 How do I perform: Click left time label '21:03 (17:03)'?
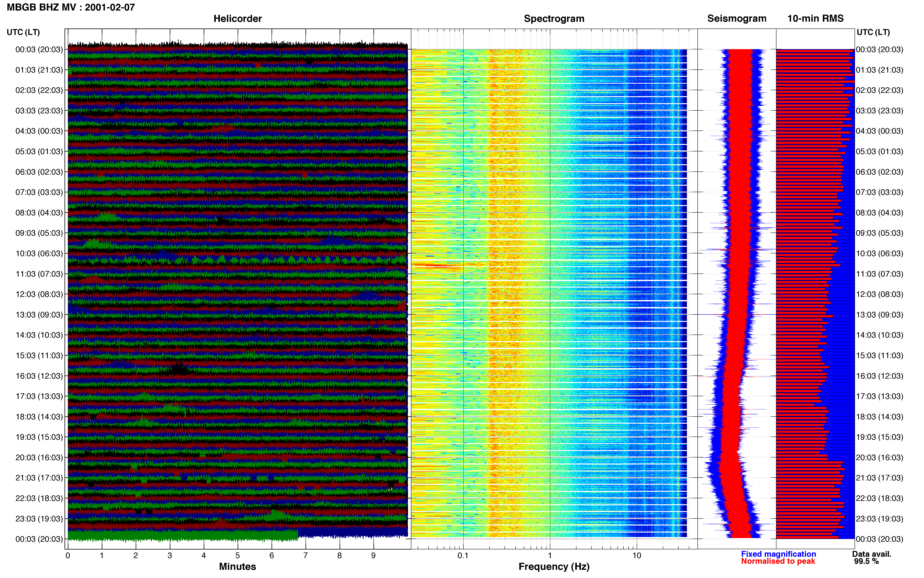[x=39, y=478]
